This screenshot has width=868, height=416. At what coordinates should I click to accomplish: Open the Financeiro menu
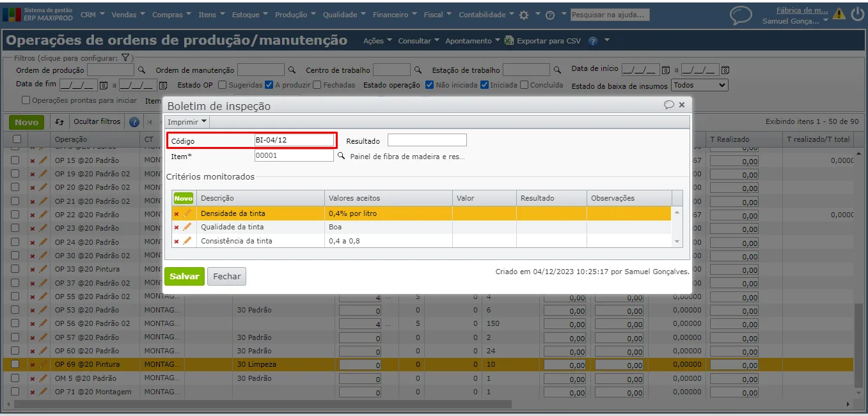click(x=394, y=15)
